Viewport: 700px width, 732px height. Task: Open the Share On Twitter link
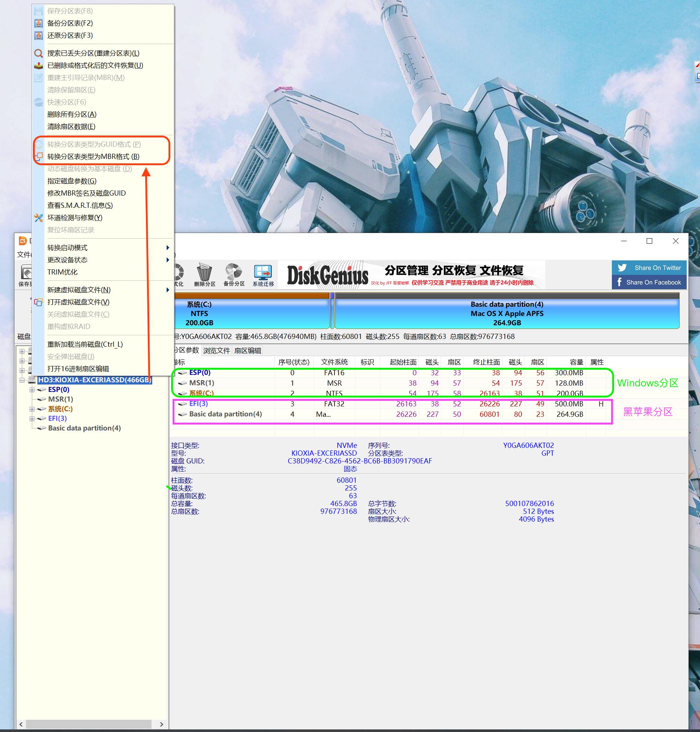coord(649,267)
